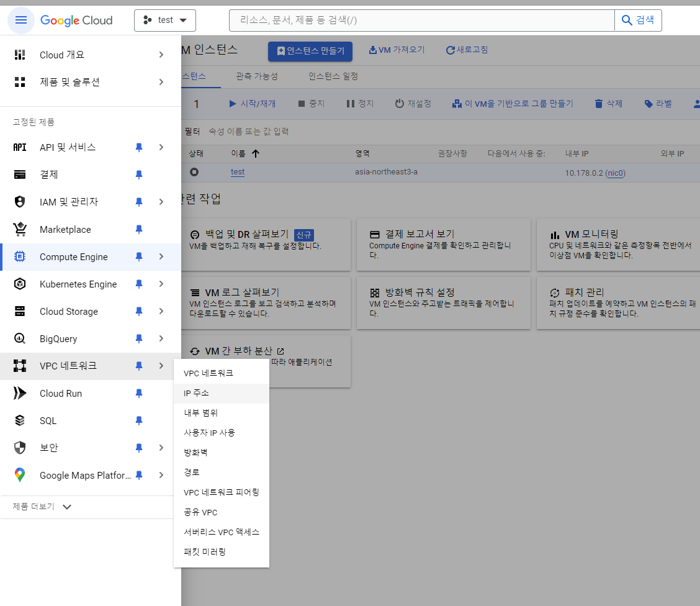Expand API 및 서비스 submenu arrow

(161, 147)
